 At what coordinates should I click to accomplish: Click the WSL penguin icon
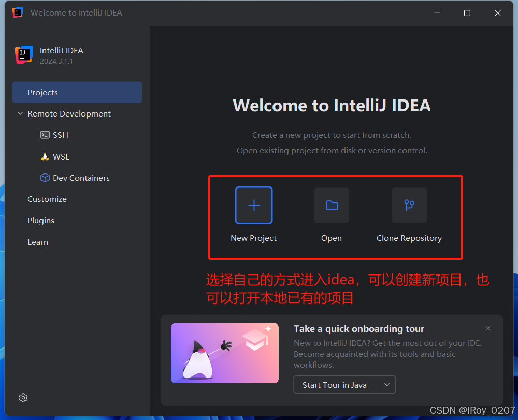(45, 156)
